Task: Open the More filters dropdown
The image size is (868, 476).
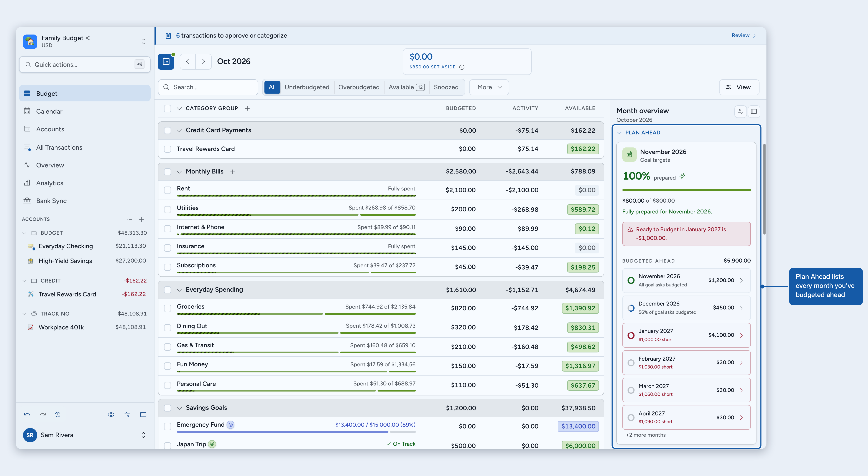Action: (489, 87)
